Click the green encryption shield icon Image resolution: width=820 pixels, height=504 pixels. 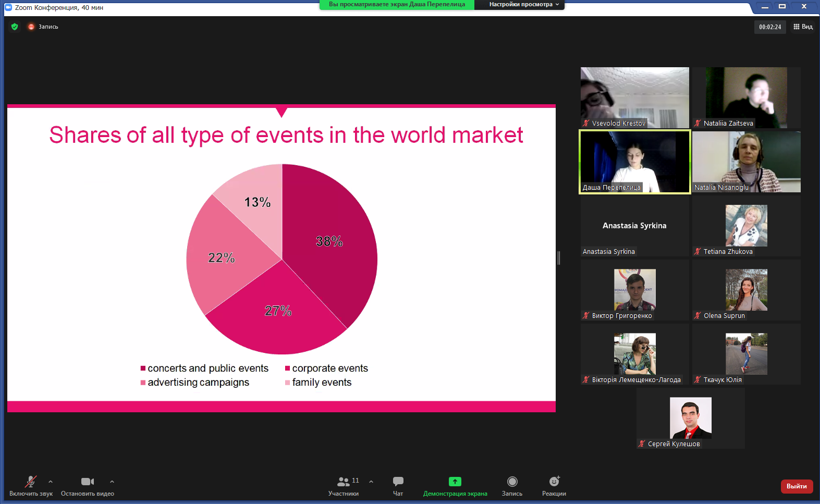pos(15,27)
